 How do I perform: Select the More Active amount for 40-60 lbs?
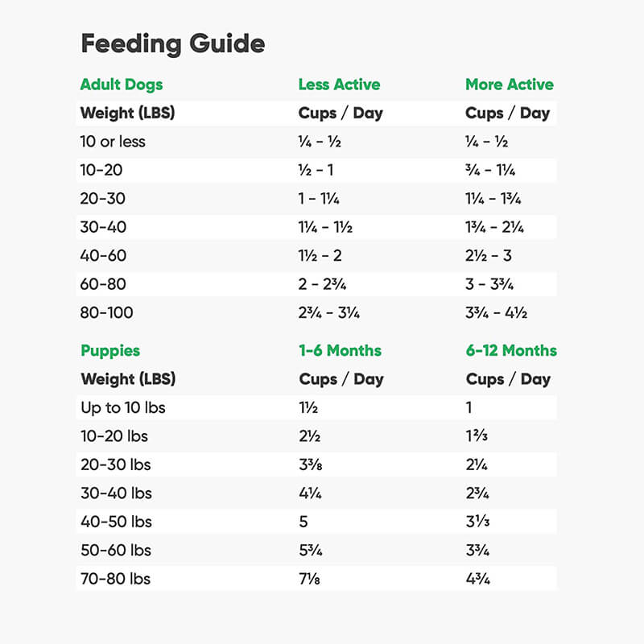[x=488, y=256]
